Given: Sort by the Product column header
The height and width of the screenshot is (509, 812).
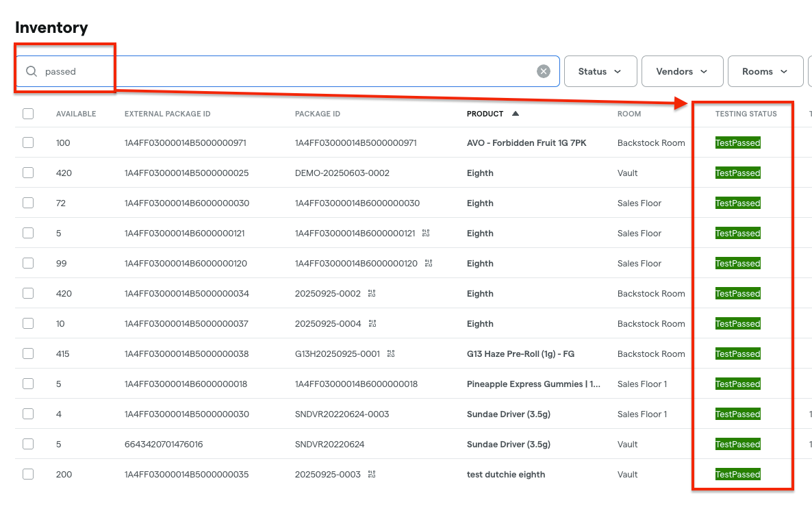Looking at the screenshot, I should click(485, 114).
